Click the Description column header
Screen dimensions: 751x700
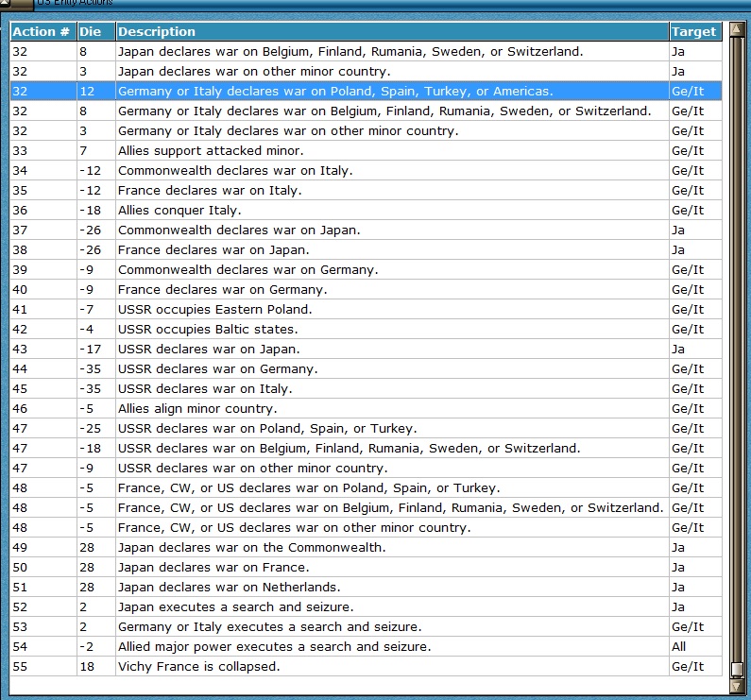392,31
